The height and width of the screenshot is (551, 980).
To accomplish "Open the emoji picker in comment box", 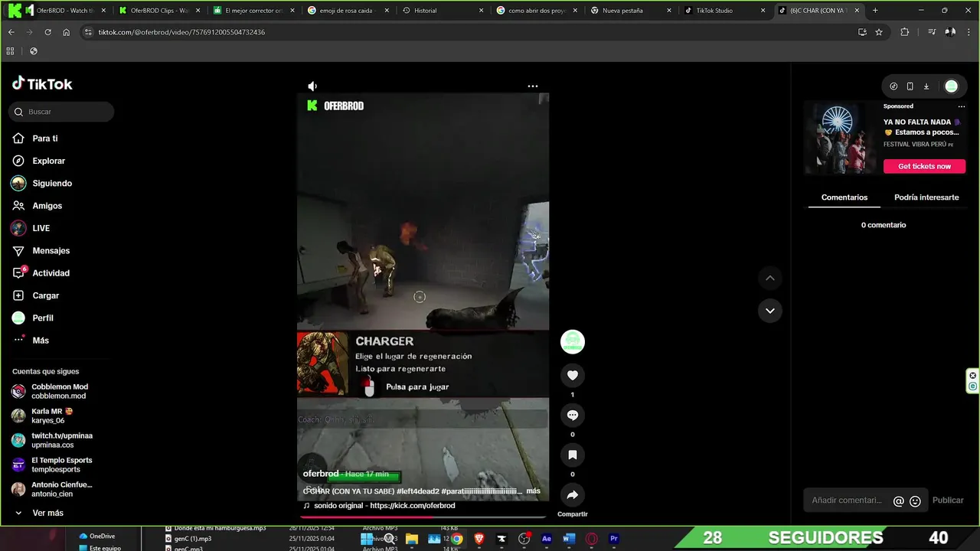I will point(915,501).
